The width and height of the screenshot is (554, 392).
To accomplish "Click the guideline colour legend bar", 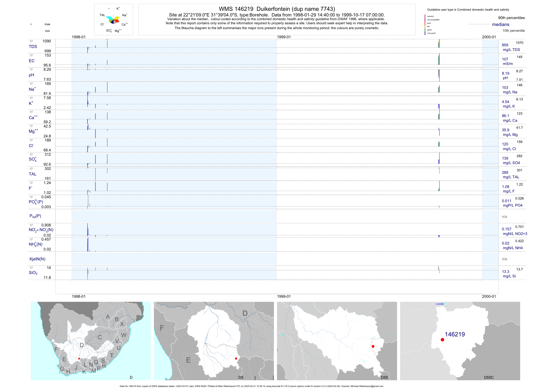I will 425,25.
